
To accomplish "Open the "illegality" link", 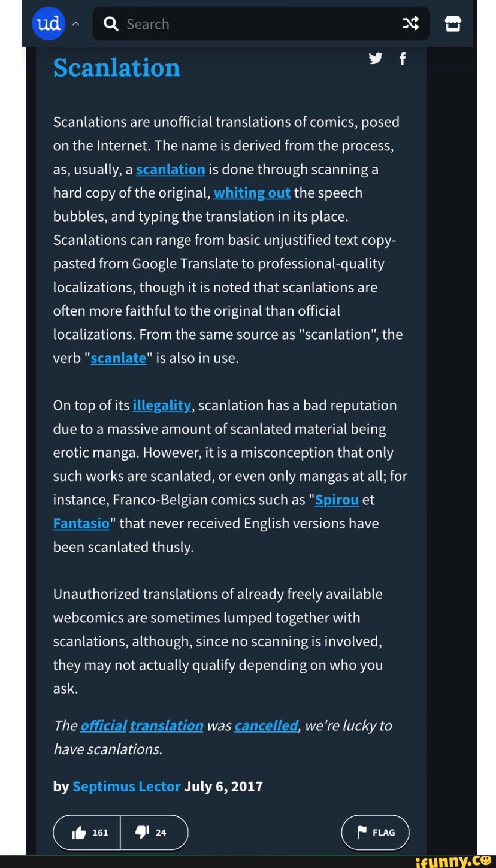I will [x=161, y=406].
